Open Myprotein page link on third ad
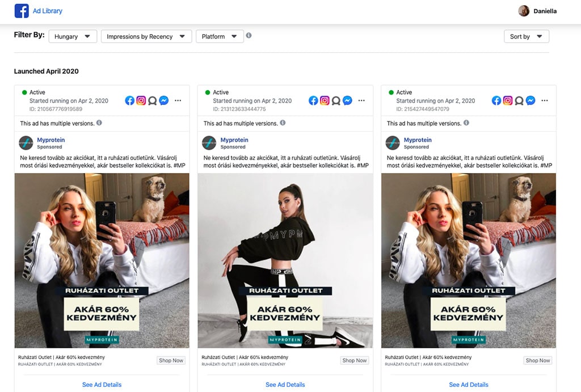 (418, 140)
